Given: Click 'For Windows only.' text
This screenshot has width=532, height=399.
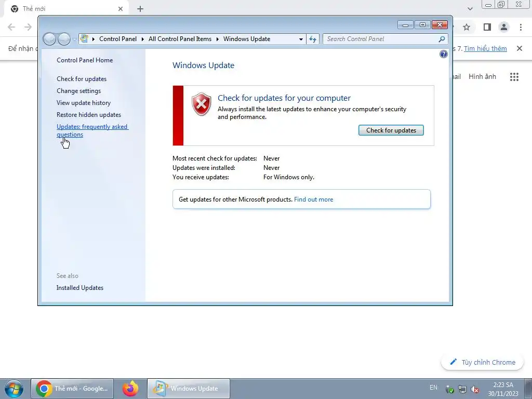Looking at the screenshot, I should (x=289, y=177).
